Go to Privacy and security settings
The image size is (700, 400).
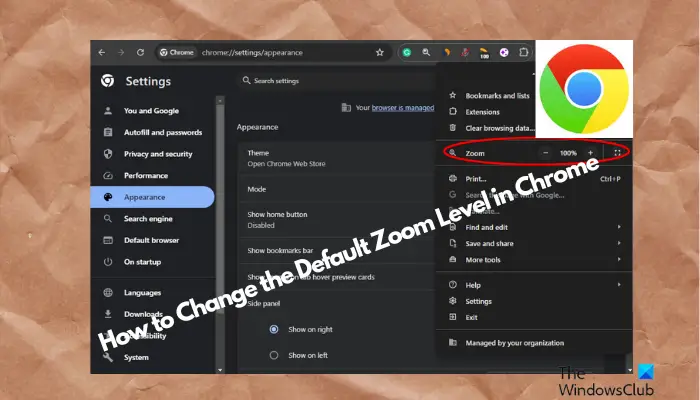pyautogui.click(x=152, y=154)
